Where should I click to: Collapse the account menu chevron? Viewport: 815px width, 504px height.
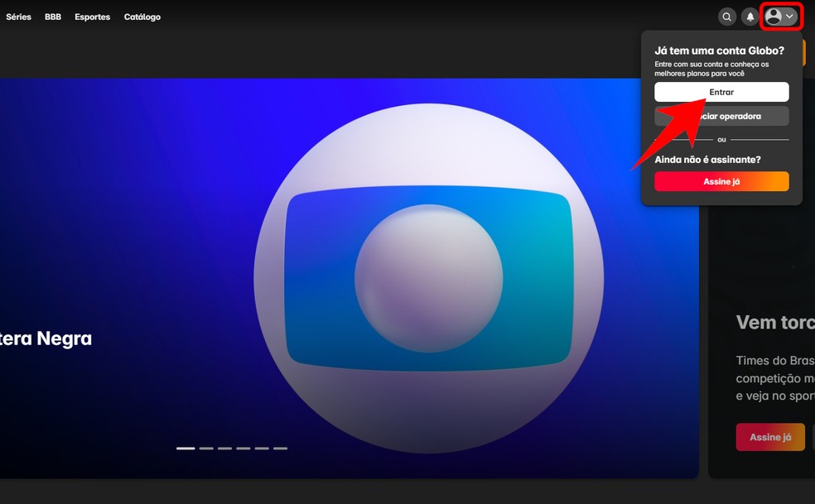789,17
